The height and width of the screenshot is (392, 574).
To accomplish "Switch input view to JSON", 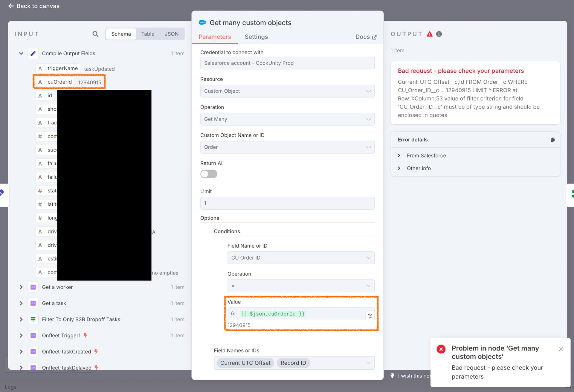I will (172, 34).
